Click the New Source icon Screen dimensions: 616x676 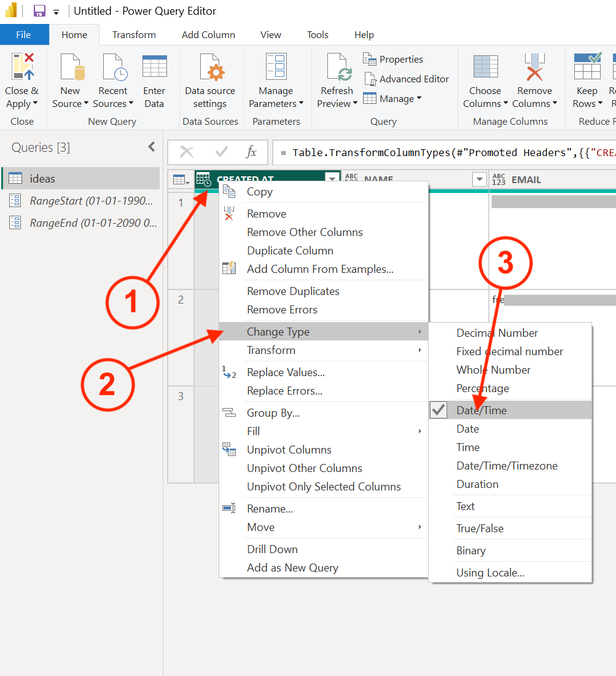tap(70, 67)
